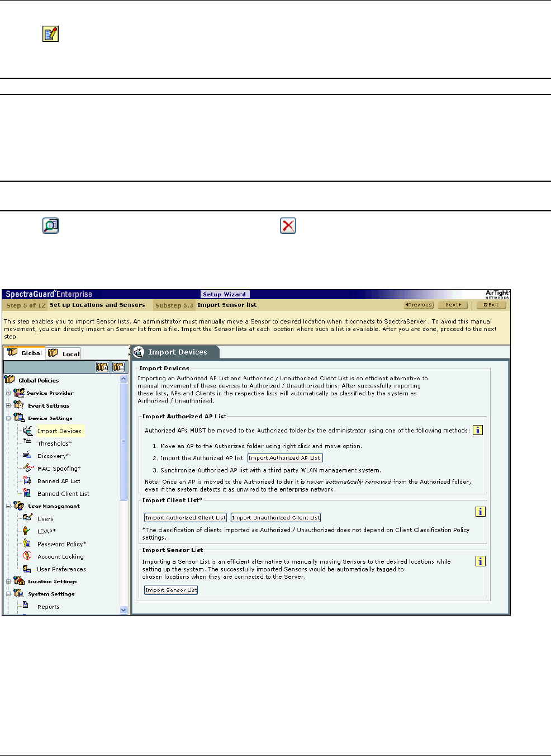Image resolution: width=551 pixels, height=756 pixels.
Task: Select Thresholds* in the tree
Action: point(54,443)
